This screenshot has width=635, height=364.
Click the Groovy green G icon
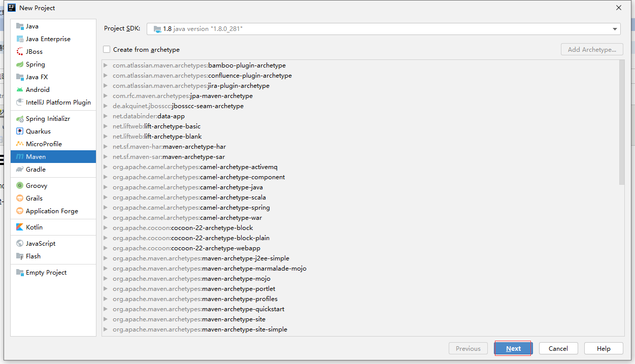tap(20, 186)
